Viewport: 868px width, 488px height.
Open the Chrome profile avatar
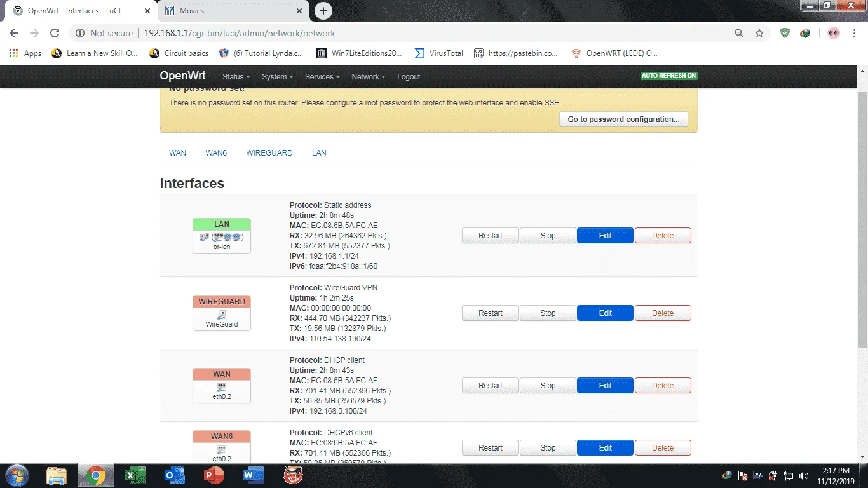834,33
